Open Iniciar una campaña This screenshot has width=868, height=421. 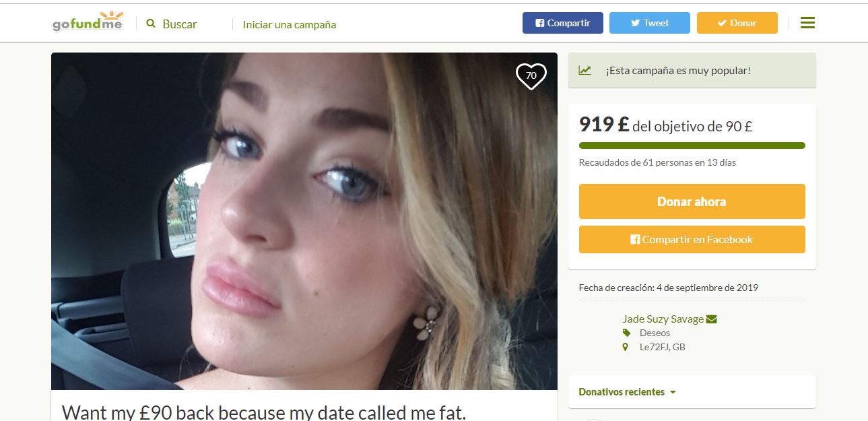290,24
